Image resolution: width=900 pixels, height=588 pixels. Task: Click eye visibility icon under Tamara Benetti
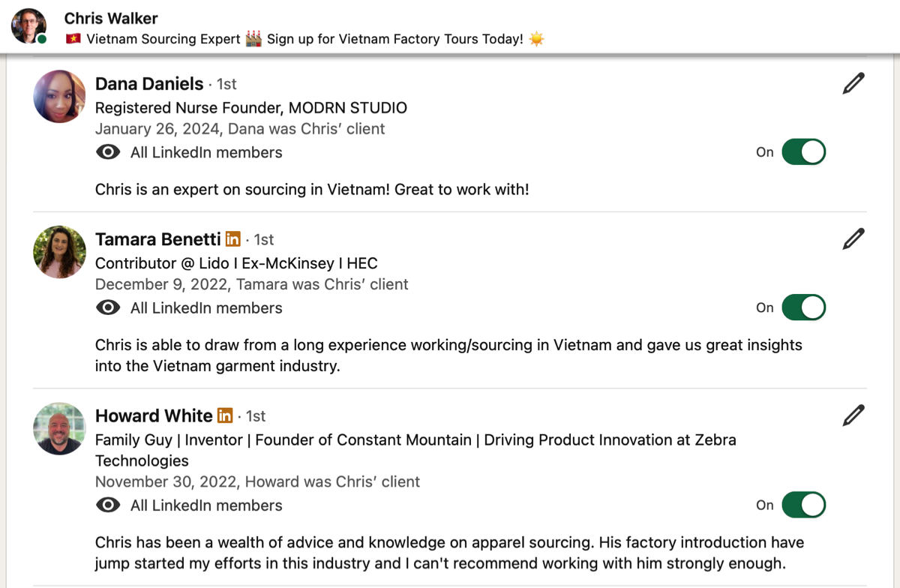108,307
